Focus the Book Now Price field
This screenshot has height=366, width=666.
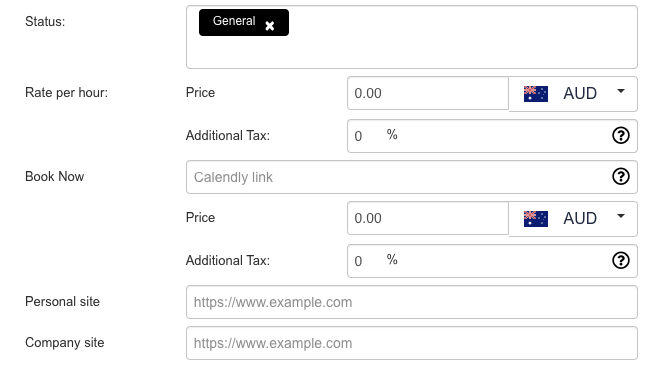pyautogui.click(x=428, y=218)
